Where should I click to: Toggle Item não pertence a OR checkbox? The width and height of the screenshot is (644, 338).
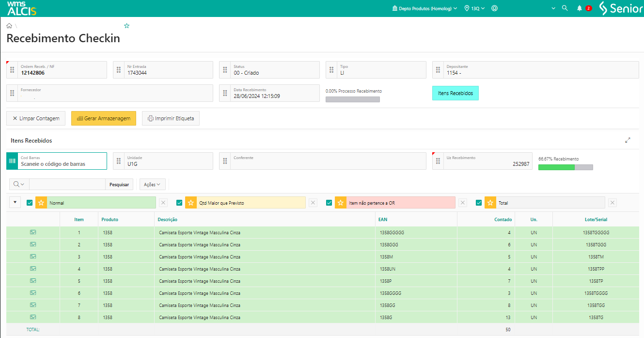tap(329, 203)
